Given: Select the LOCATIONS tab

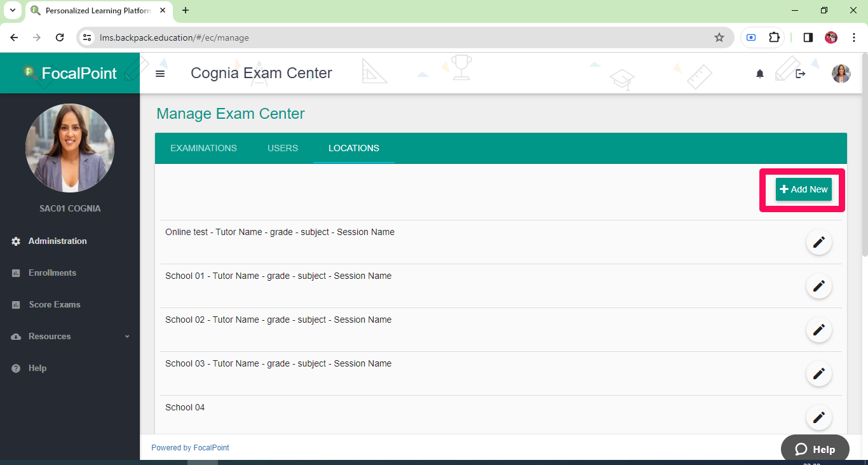Looking at the screenshot, I should (354, 148).
